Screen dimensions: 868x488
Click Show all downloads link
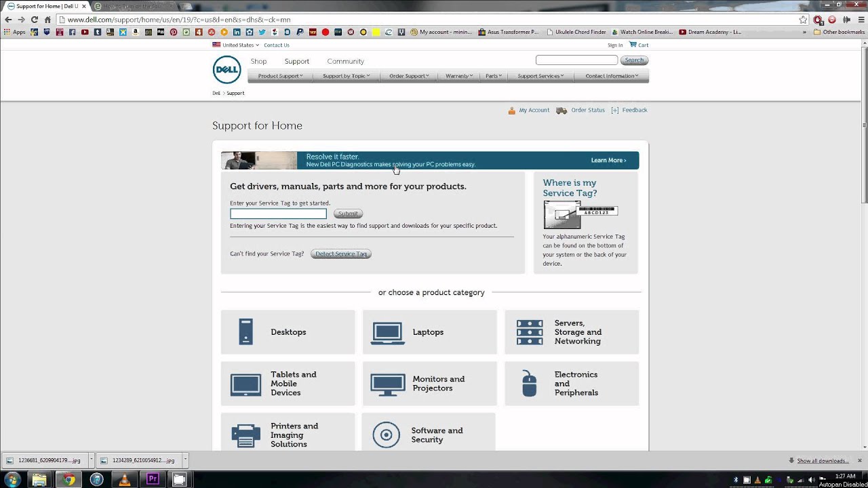coord(823,461)
